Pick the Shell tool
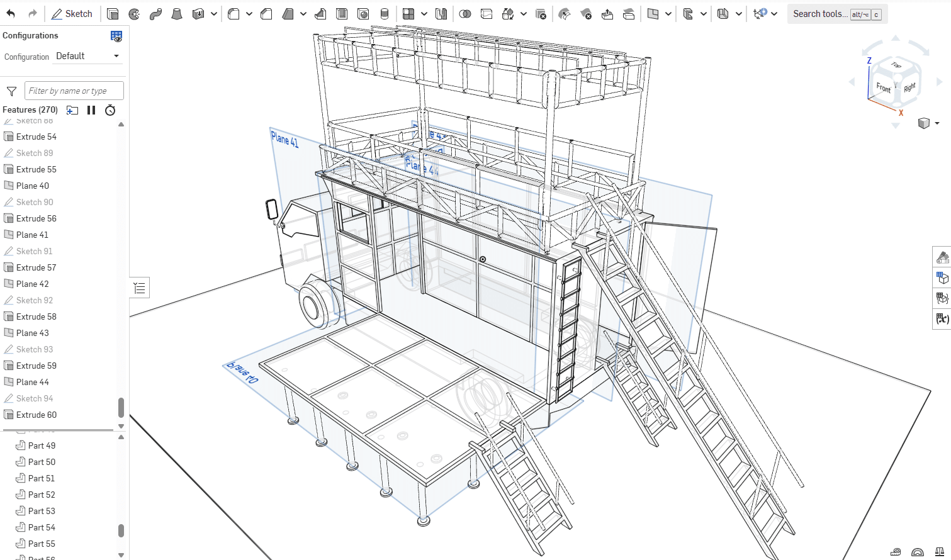 coord(342,14)
